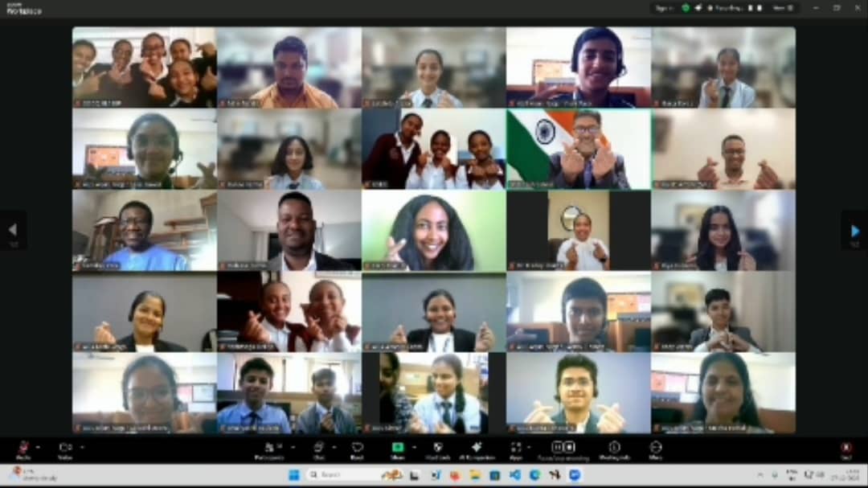The height and width of the screenshot is (488, 868).
Task: Open the Apps menu in toolbar
Action: click(515, 448)
